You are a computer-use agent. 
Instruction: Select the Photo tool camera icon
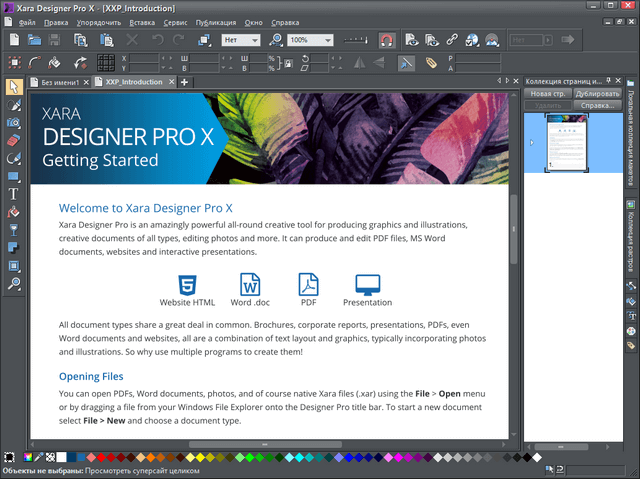pos(14,122)
